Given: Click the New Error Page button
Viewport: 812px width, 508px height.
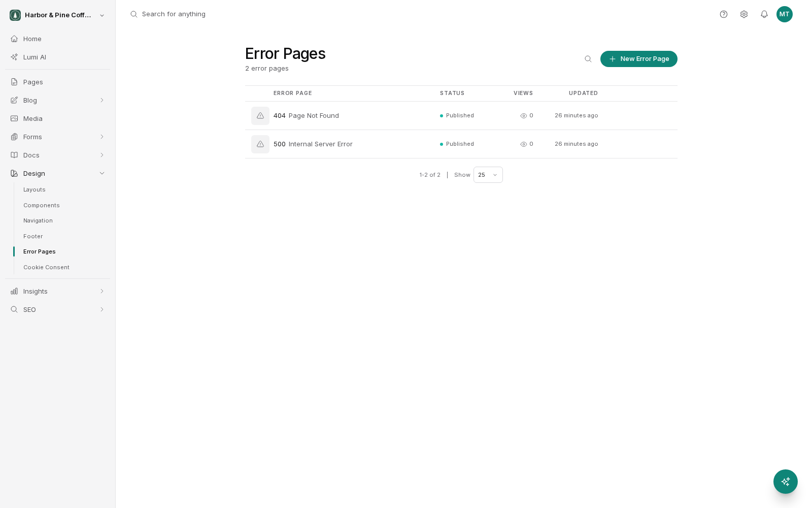Looking at the screenshot, I should tap(639, 59).
